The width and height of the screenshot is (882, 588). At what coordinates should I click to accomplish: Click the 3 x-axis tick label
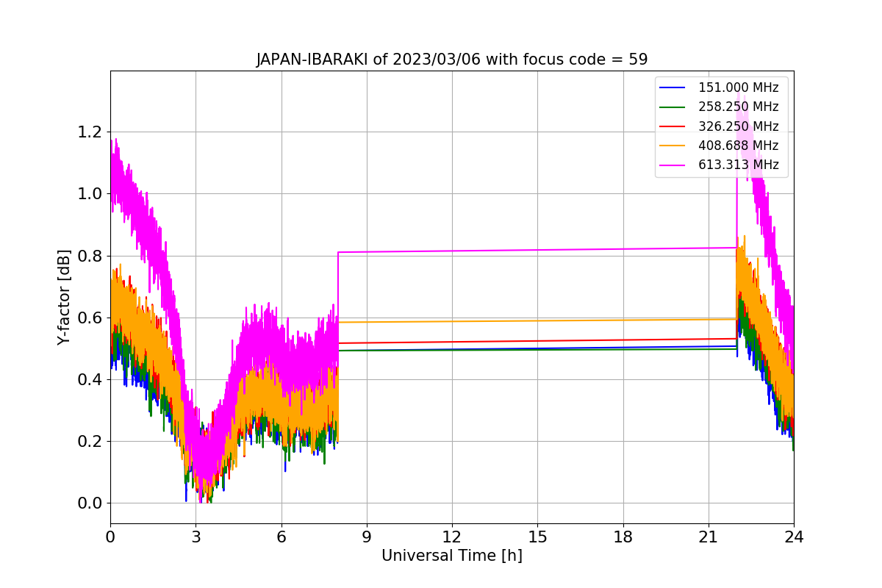coord(196,537)
